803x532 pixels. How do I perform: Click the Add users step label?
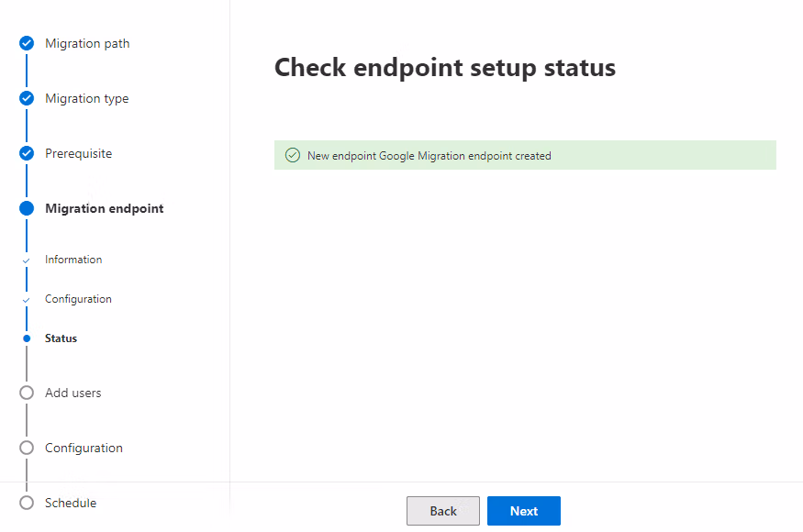72,393
